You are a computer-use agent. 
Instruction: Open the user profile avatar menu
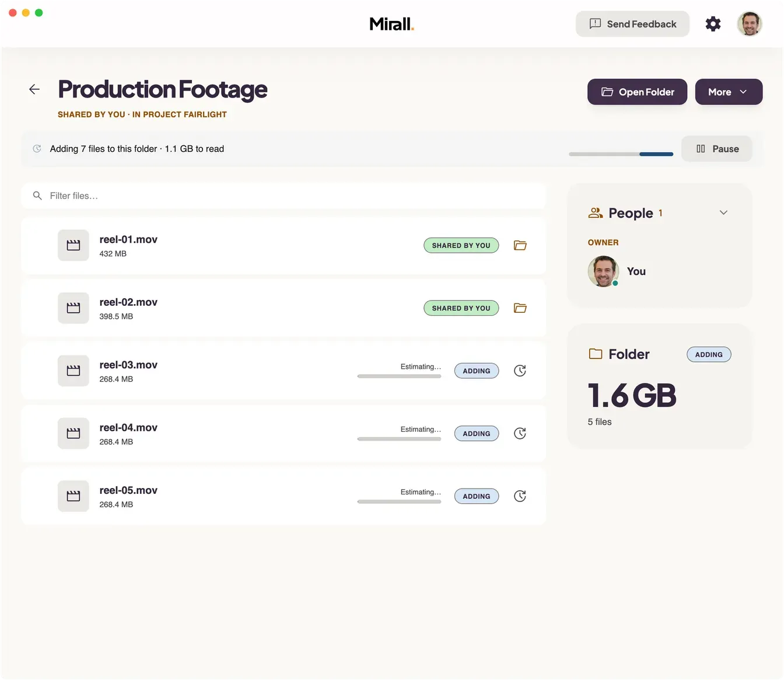[750, 24]
